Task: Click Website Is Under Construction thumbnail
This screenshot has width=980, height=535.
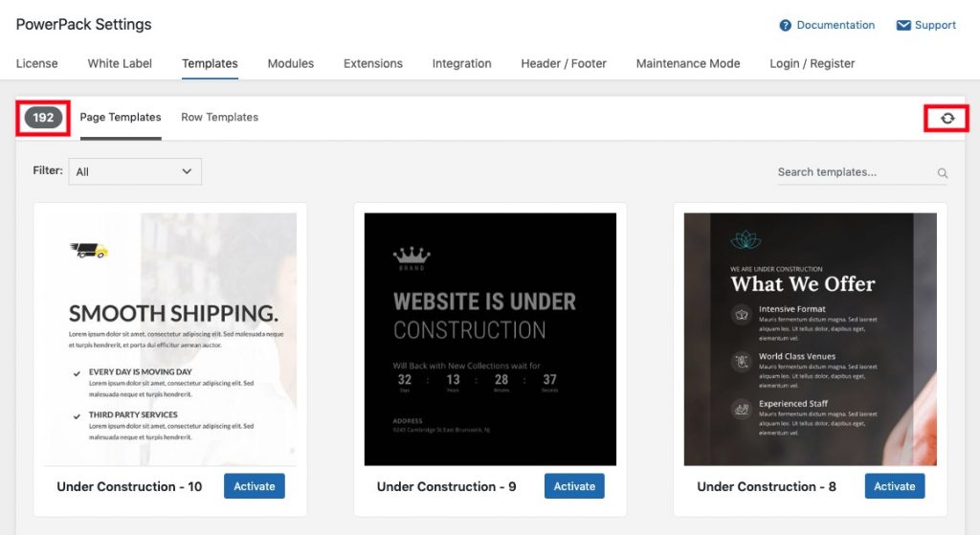Action: click(x=490, y=340)
